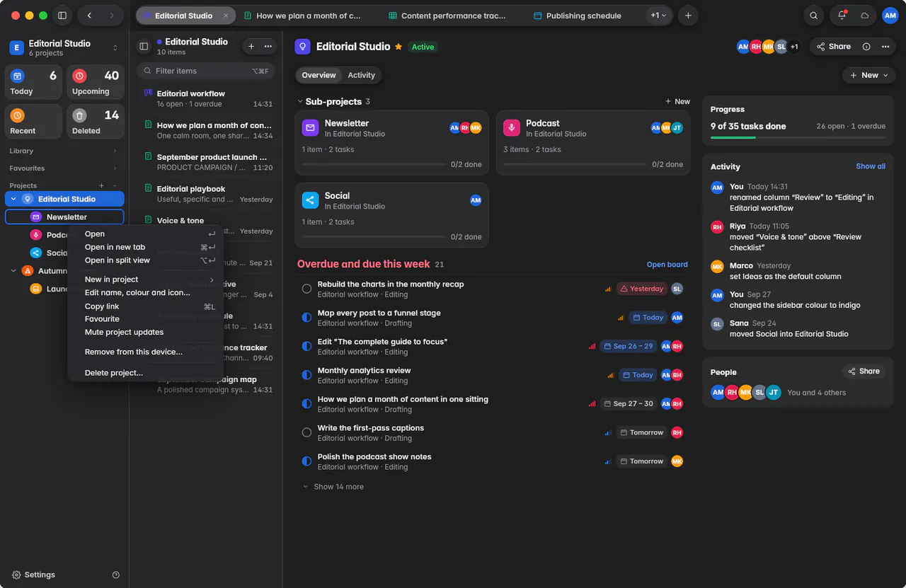Click the star favourite icon beside project title
The width and height of the screenshot is (906, 588).
coord(398,47)
